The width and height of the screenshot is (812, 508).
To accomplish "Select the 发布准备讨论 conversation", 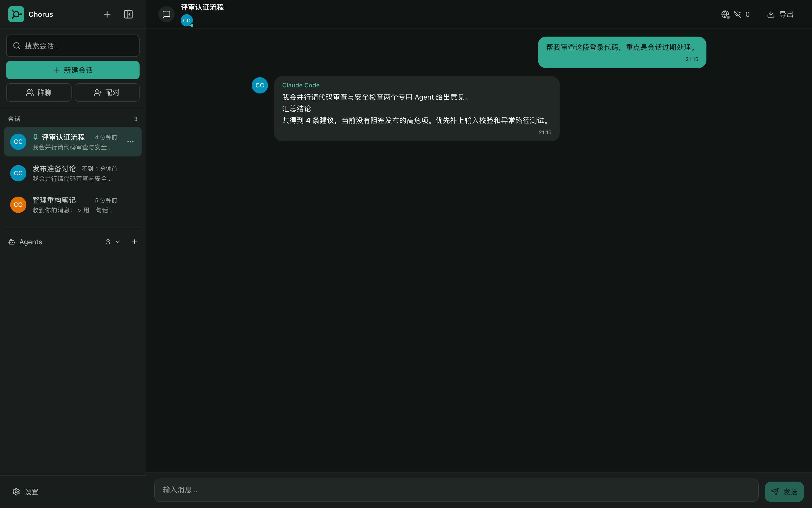I will click(x=73, y=173).
